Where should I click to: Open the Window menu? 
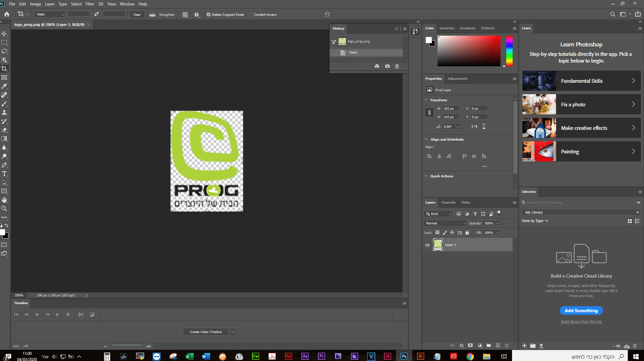127,4
